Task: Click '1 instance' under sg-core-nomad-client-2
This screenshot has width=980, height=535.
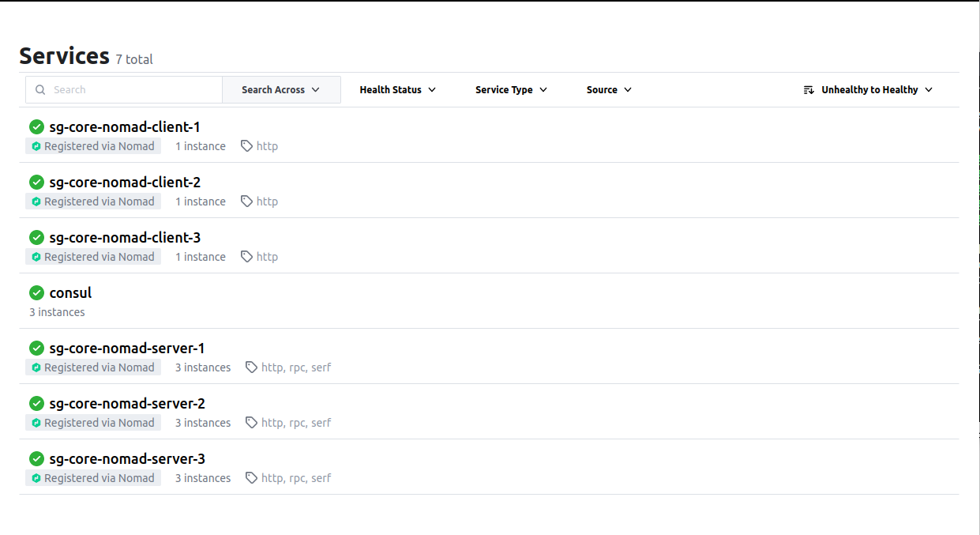Action: [x=201, y=202]
